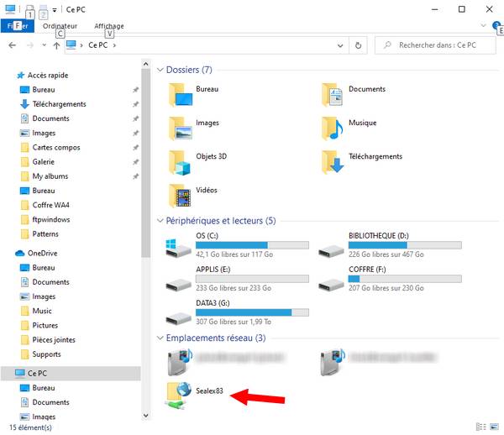Open the Vidéos folder
Viewport: 504px width, 435px height.
(193, 196)
